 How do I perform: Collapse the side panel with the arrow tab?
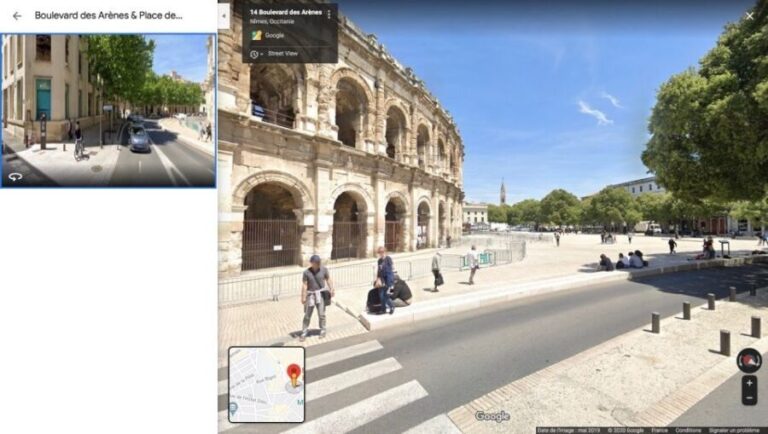[x=224, y=15]
